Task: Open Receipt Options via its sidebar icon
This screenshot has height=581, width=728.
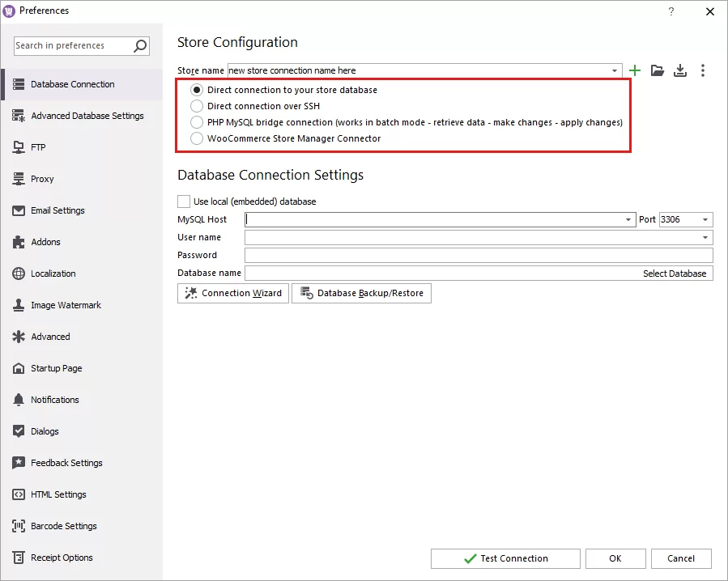Action: tap(18, 558)
